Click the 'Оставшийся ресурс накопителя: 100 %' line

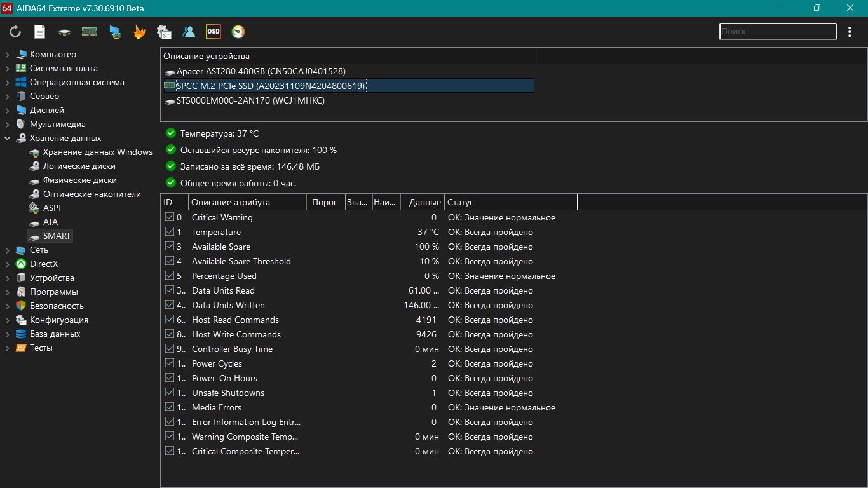pyautogui.click(x=259, y=150)
